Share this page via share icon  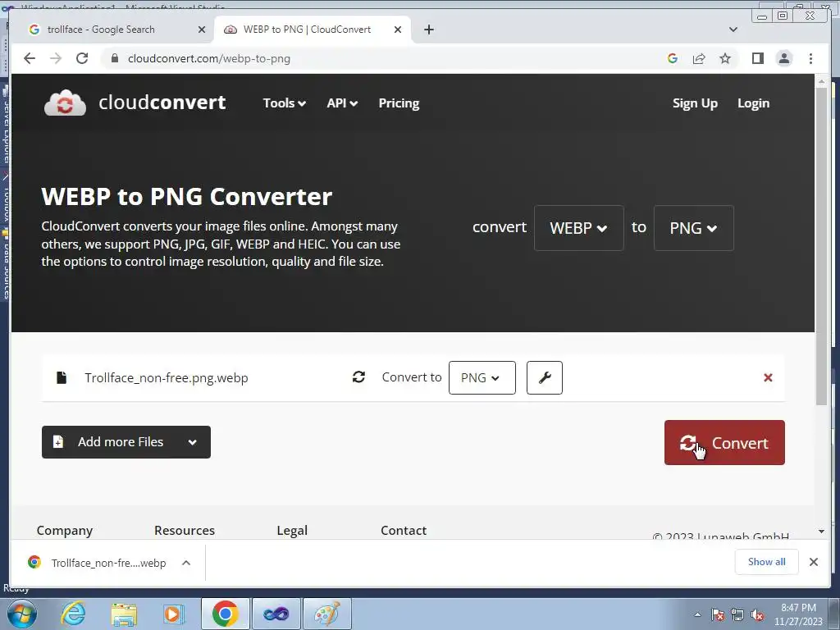tap(699, 58)
